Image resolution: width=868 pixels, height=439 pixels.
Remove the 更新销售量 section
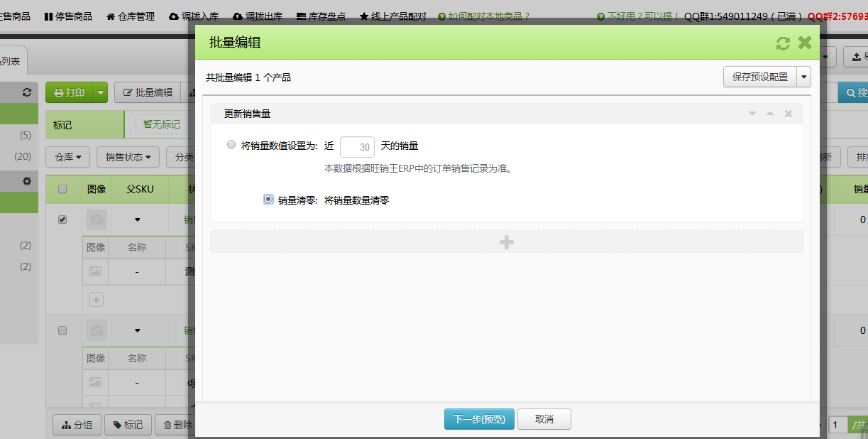pyautogui.click(x=788, y=114)
